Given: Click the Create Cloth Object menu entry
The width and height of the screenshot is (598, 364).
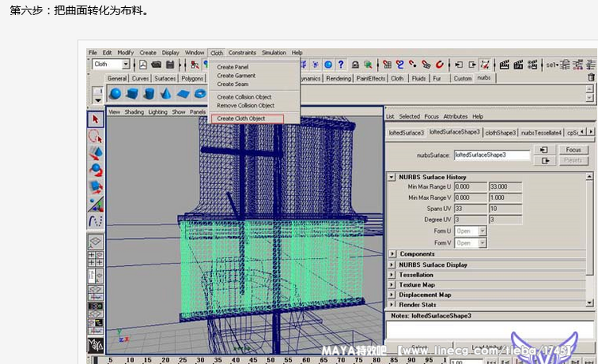Looking at the screenshot, I should point(241,119).
